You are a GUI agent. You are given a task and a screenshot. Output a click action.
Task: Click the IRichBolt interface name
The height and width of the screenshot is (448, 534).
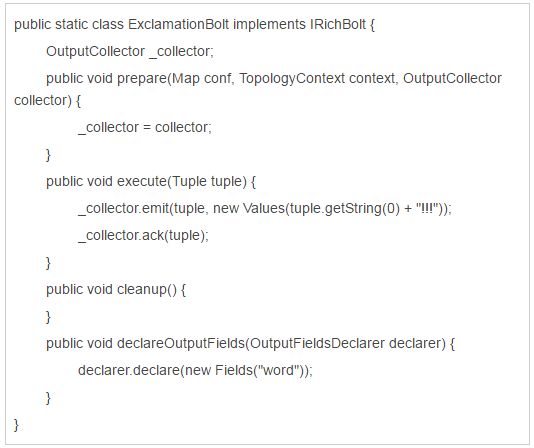pos(337,25)
